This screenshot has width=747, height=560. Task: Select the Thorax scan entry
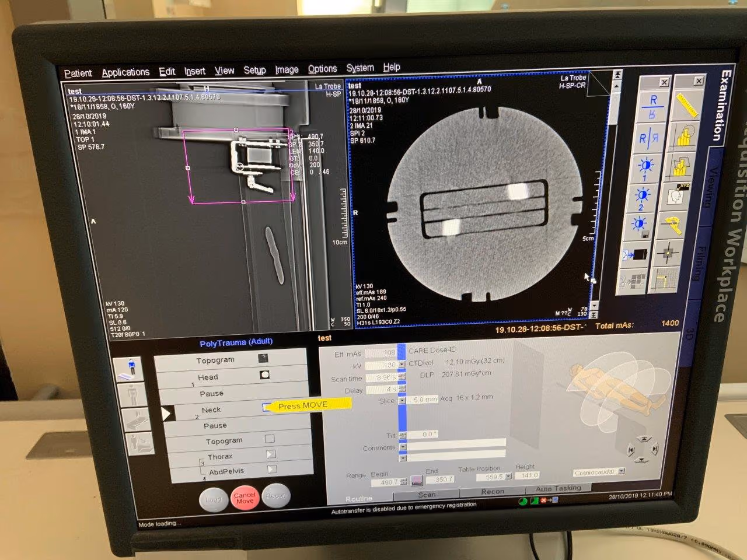tap(240, 456)
